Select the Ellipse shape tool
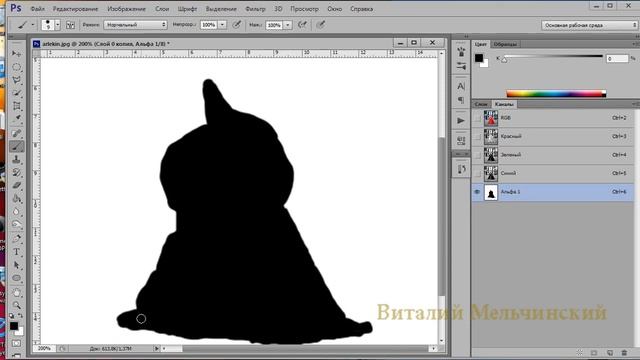This screenshot has height=360, width=640. pos(16,278)
